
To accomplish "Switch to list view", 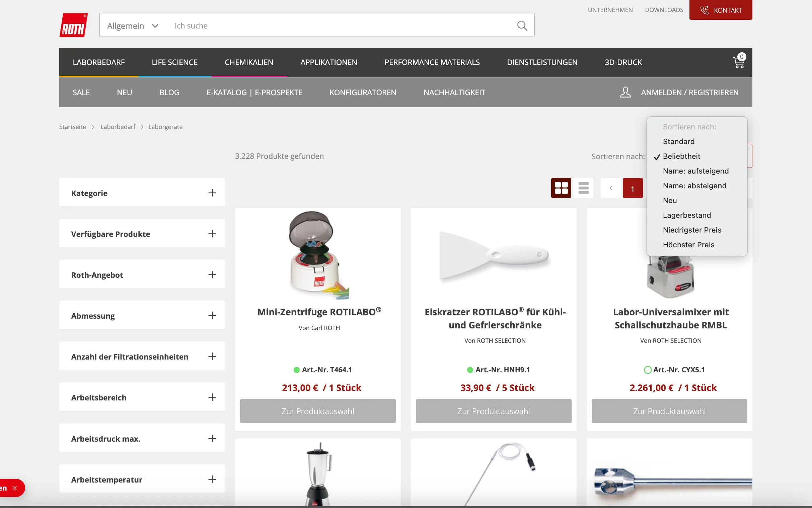I will tap(583, 188).
